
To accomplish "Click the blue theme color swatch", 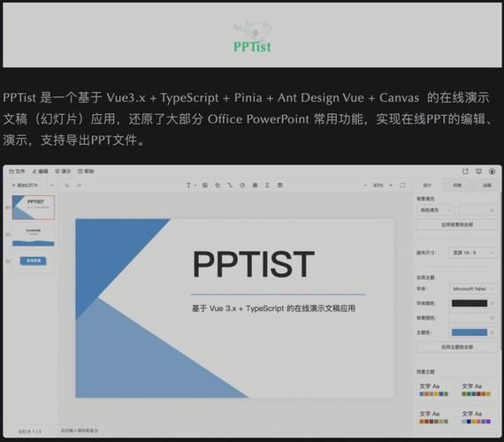I will point(470,332).
